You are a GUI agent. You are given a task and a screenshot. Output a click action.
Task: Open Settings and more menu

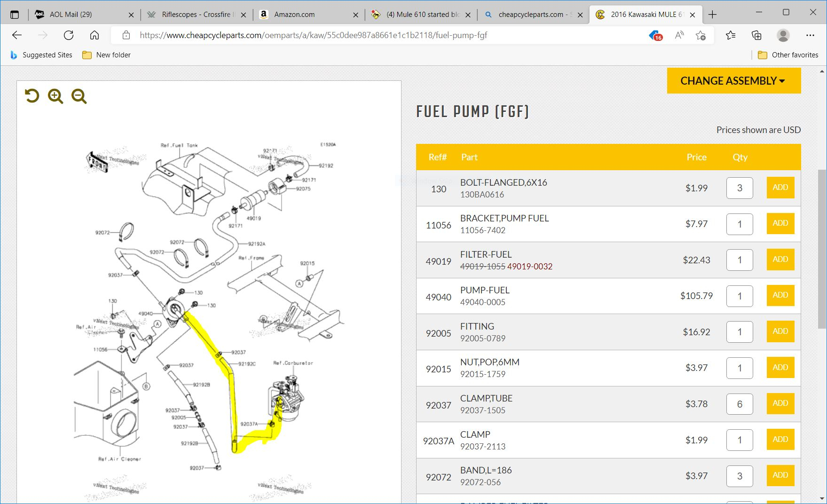coord(810,35)
